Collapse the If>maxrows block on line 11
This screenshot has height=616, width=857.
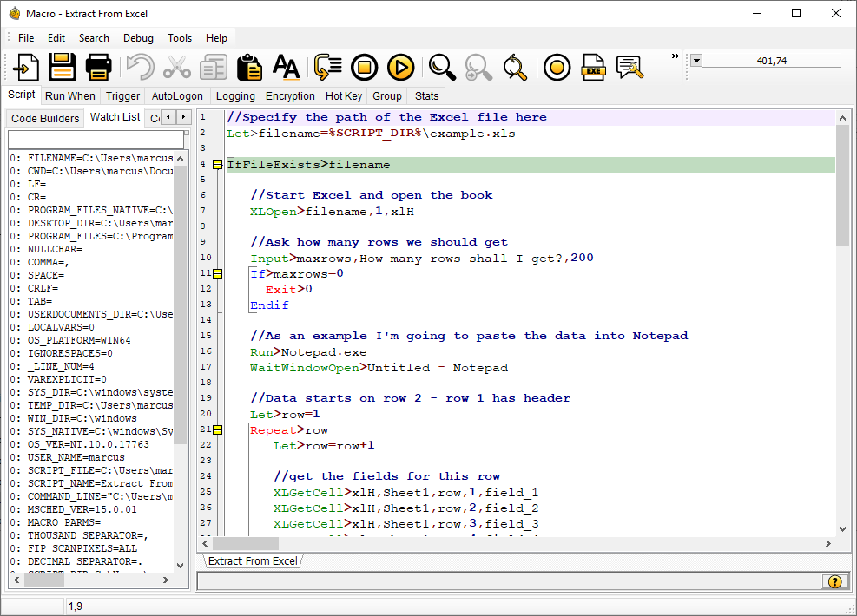218,273
